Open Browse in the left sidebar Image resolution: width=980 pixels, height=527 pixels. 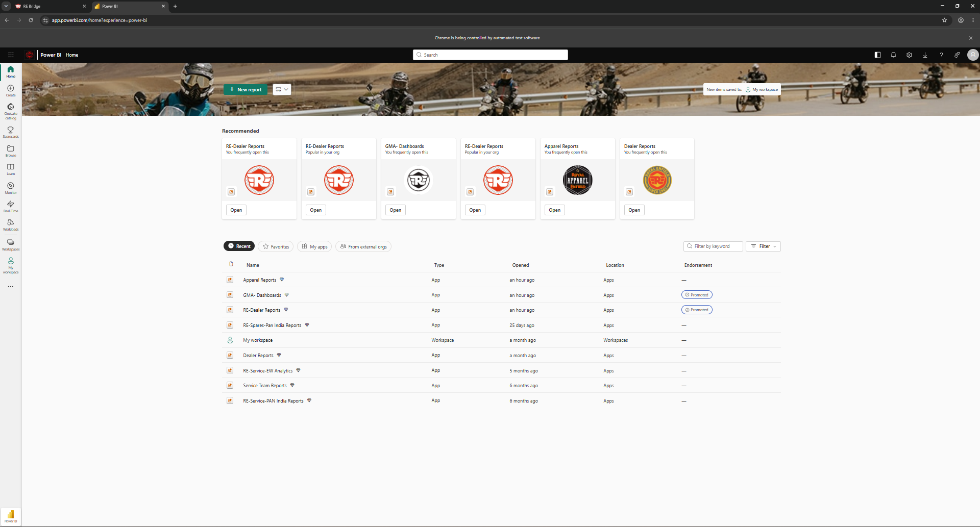coord(11,151)
